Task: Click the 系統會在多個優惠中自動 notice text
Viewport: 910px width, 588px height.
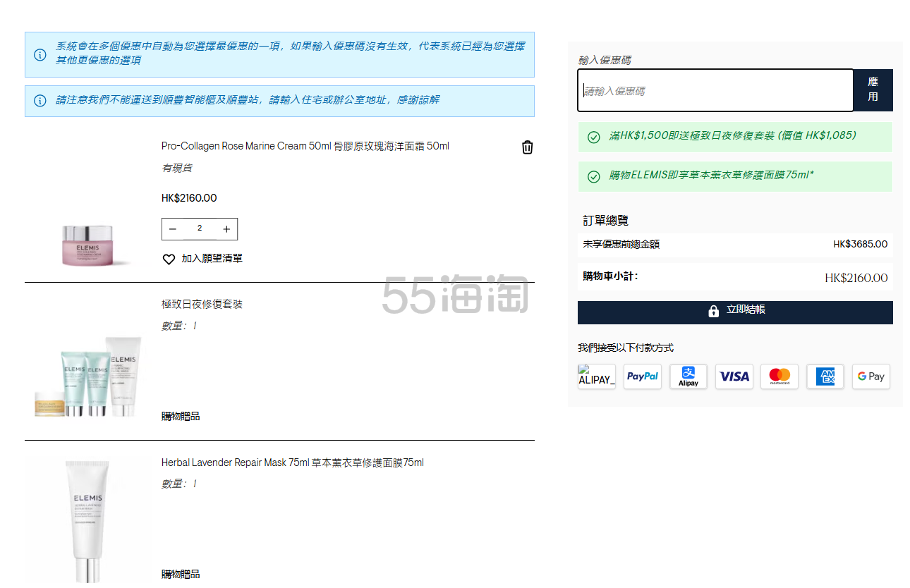Action: pos(290,53)
